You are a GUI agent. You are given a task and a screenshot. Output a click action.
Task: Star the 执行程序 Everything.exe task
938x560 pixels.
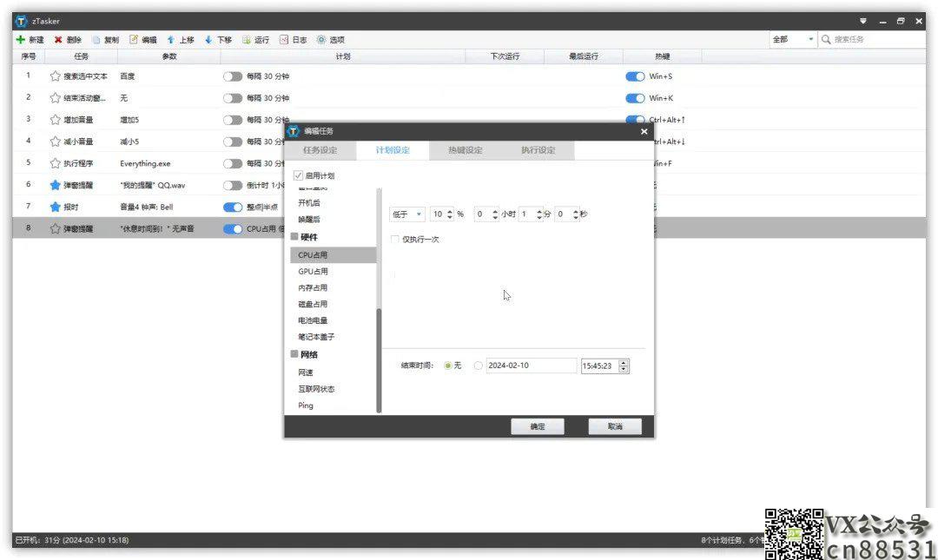point(55,163)
